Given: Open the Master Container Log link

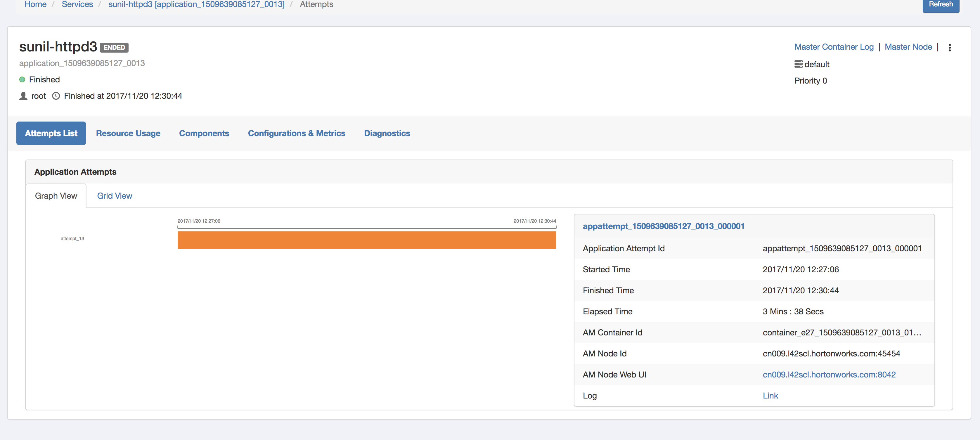Looking at the screenshot, I should [x=834, y=47].
